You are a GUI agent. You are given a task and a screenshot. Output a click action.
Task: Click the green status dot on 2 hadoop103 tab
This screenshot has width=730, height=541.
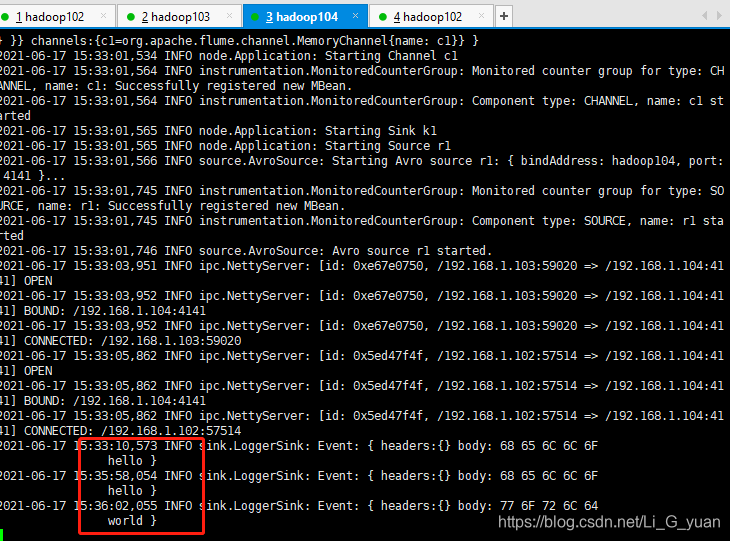131,17
